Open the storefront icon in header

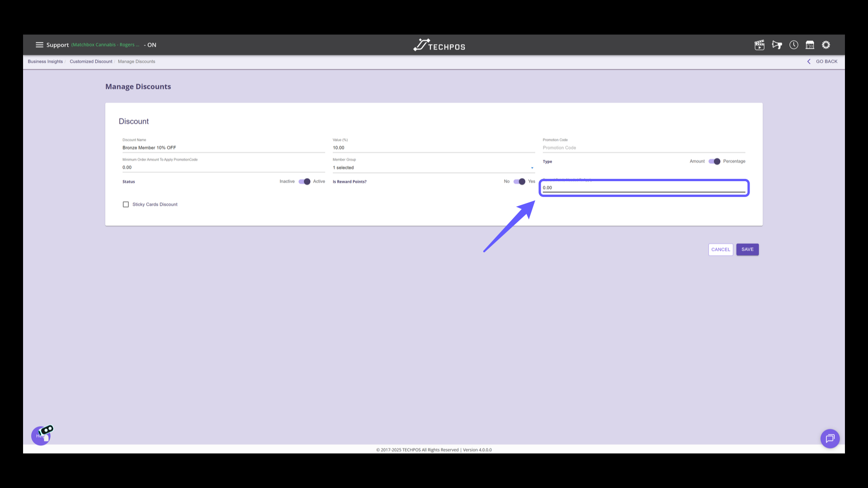click(x=810, y=45)
